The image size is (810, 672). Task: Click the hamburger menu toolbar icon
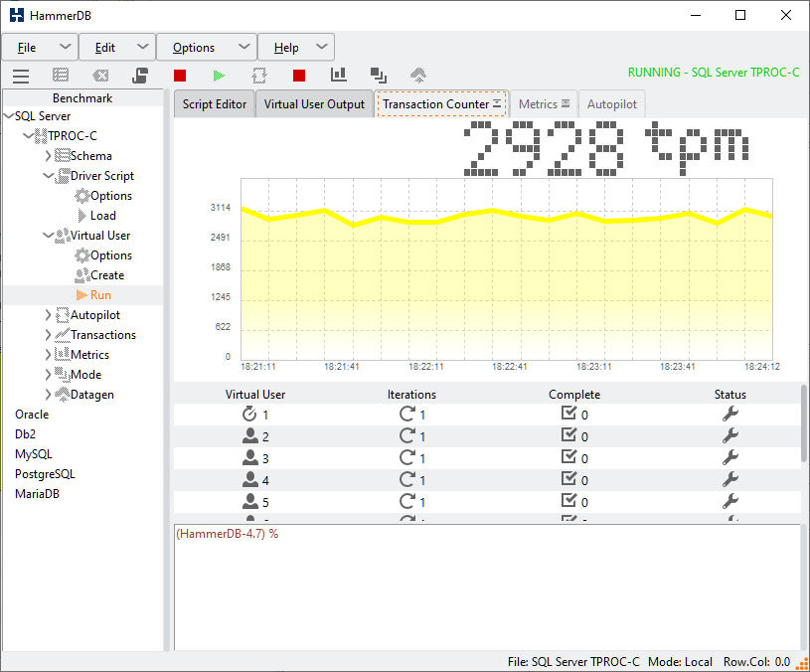(x=21, y=76)
